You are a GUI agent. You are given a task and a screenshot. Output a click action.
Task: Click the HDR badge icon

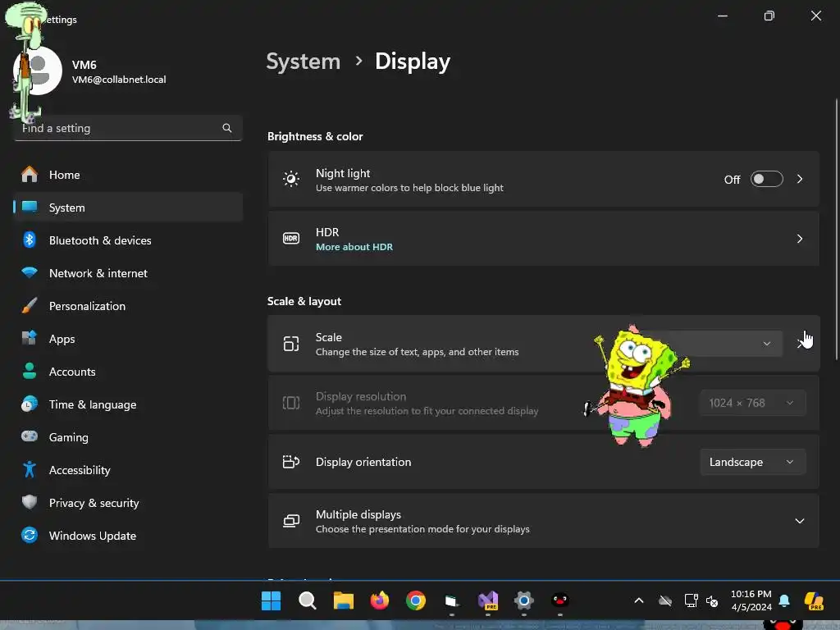(x=291, y=239)
